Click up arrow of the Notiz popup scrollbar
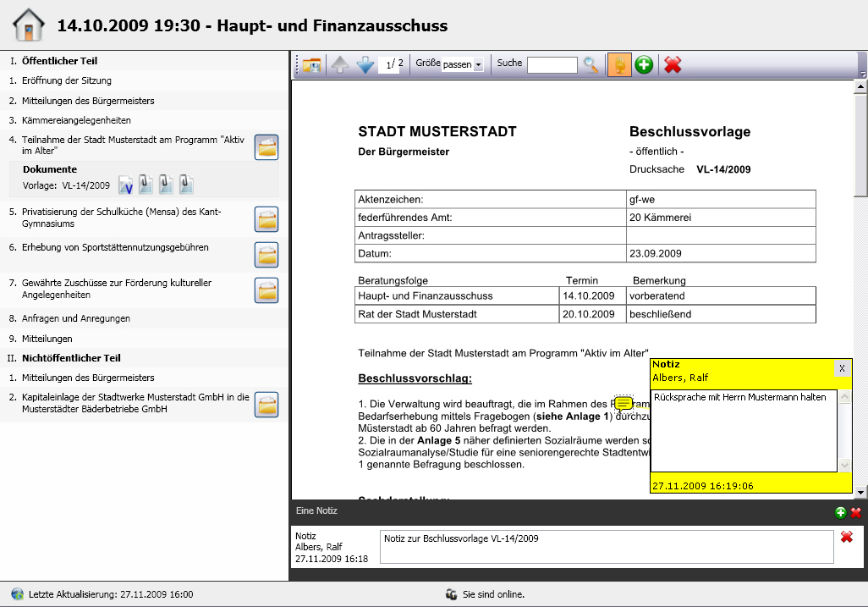 click(x=845, y=397)
